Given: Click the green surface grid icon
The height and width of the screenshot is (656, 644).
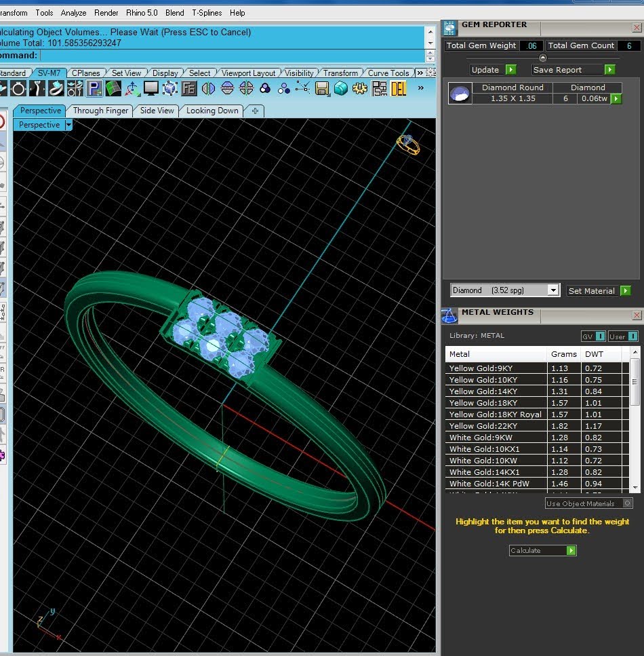Looking at the screenshot, I should click(113, 89).
